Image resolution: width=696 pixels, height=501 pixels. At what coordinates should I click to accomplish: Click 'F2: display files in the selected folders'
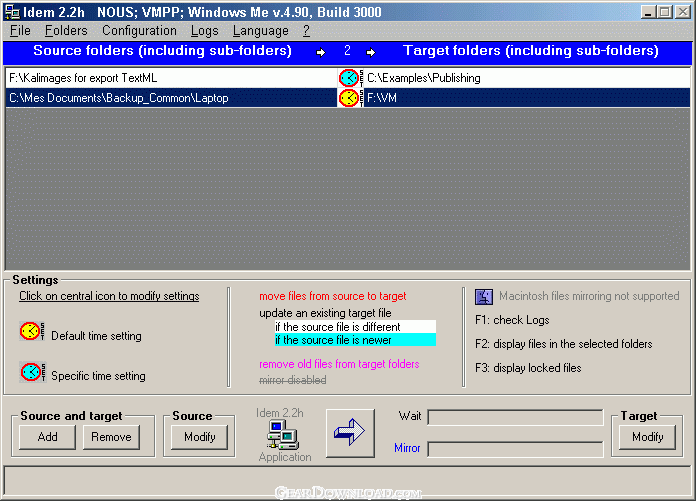[564, 344]
